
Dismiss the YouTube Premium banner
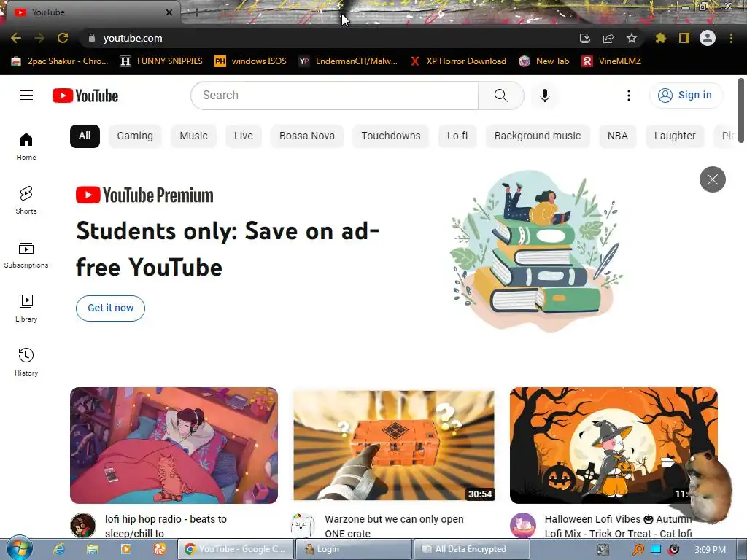click(x=712, y=179)
